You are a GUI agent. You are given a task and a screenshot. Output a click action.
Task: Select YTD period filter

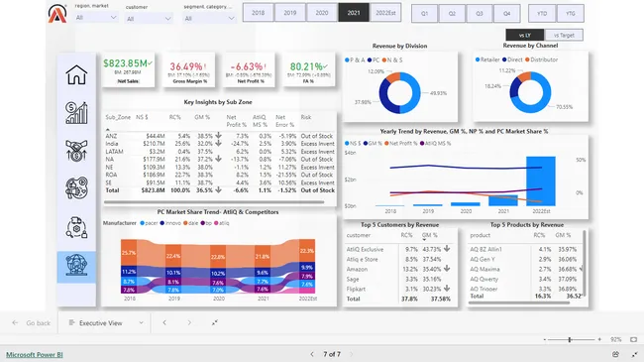click(542, 13)
